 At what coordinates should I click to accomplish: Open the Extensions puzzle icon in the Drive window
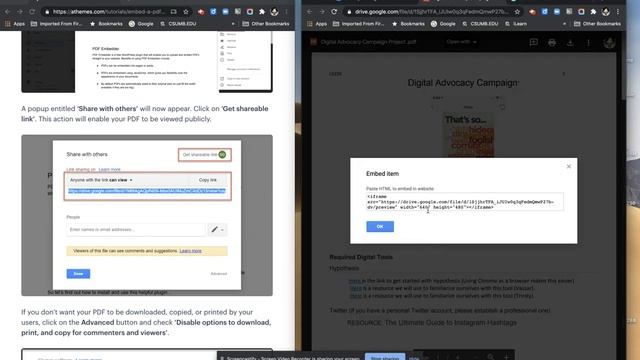coord(593,12)
